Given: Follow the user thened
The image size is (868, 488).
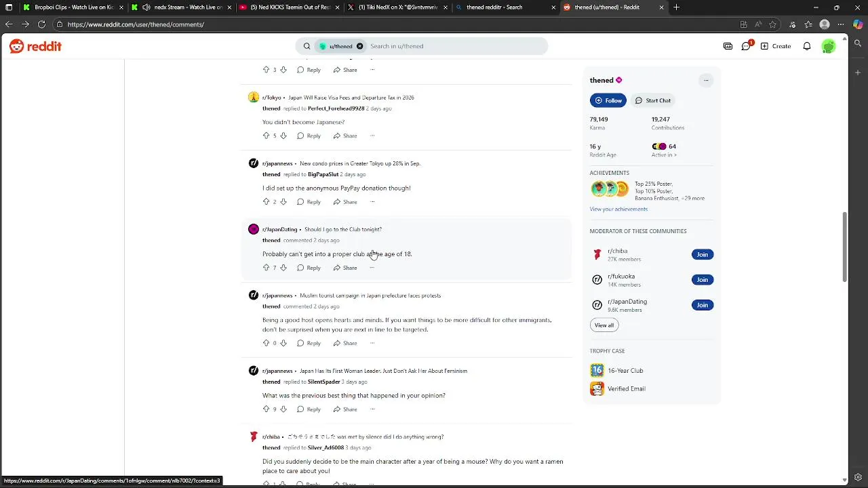Looking at the screenshot, I should tap(608, 100).
